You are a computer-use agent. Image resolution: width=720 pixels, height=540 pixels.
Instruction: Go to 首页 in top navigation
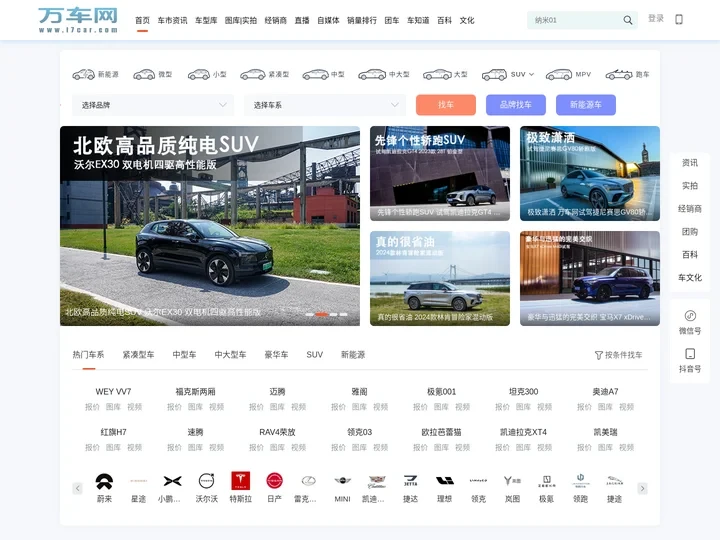pyautogui.click(x=142, y=20)
